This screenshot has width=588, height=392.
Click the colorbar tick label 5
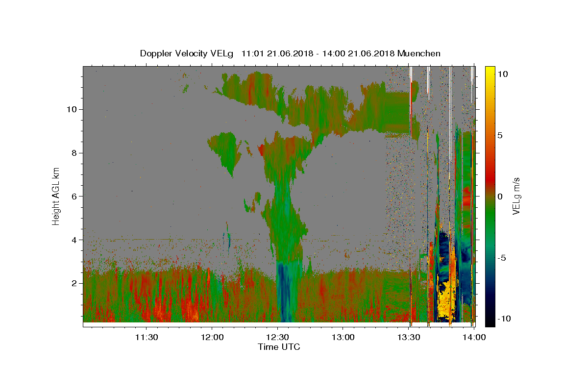(x=501, y=135)
